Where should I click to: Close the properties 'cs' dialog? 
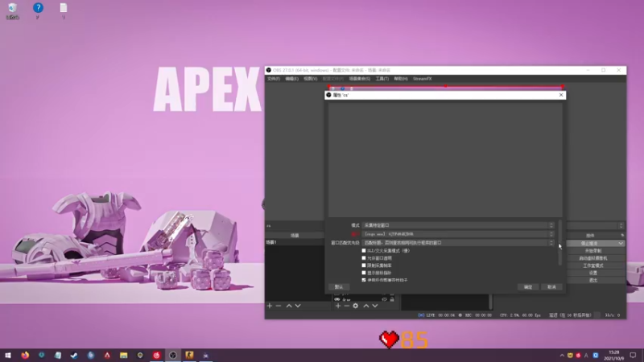coord(561,95)
